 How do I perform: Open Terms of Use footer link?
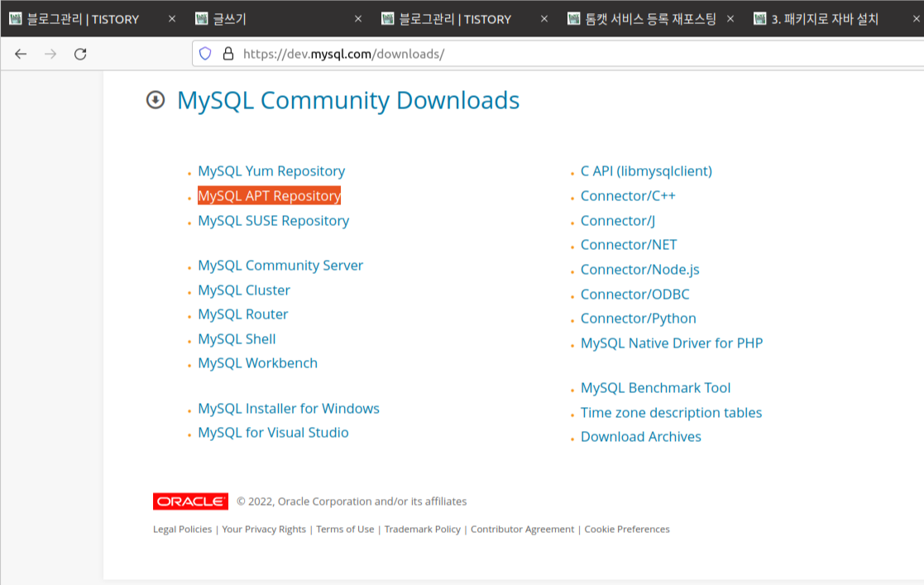click(x=345, y=529)
